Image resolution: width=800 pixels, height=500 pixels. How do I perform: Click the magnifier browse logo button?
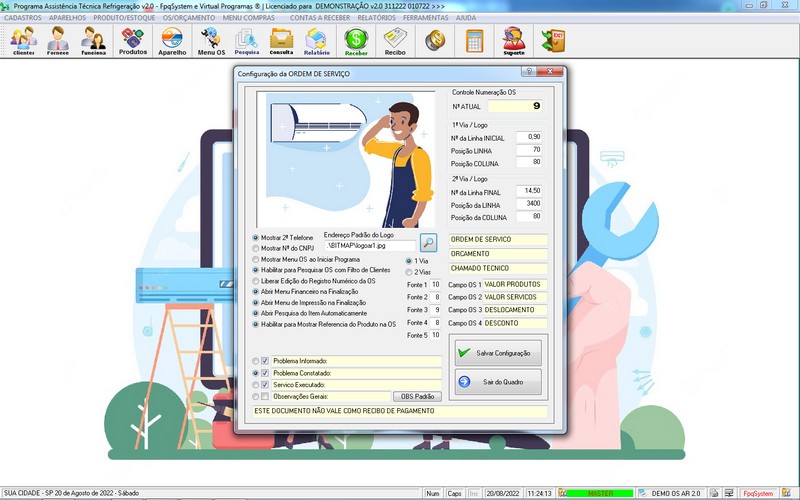tap(429, 242)
